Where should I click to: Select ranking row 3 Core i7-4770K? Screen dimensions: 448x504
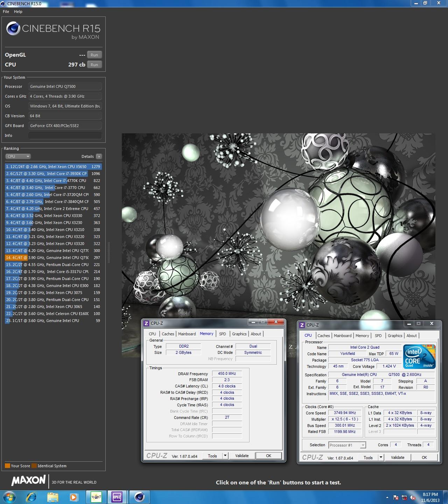(53, 181)
